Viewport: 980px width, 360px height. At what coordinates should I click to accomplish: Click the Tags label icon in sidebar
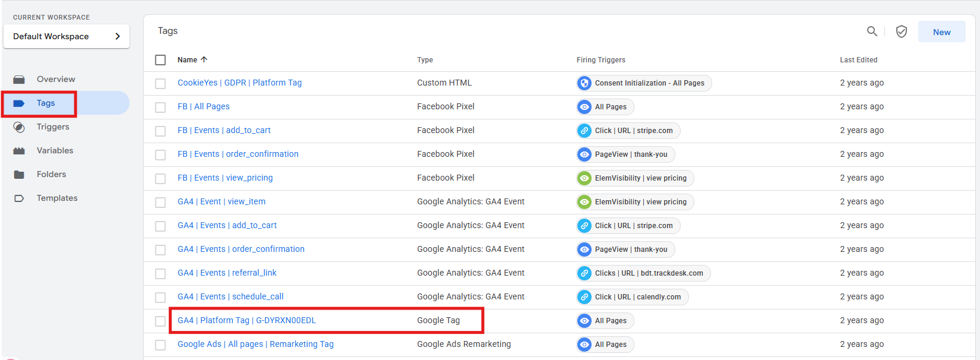(19, 103)
